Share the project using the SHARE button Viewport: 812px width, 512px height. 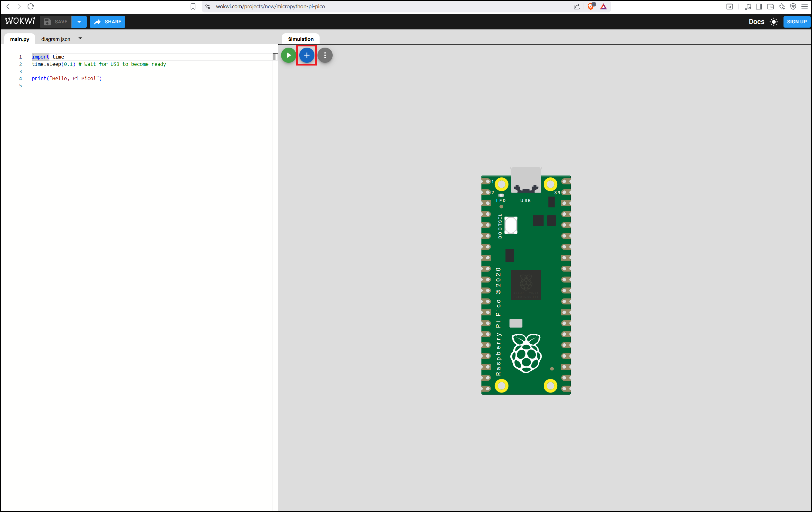coord(107,22)
